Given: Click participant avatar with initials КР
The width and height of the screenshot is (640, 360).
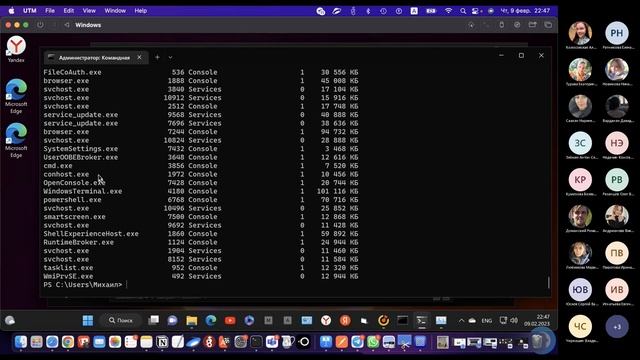Looking at the screenshot, I should [x=580, y=180].
